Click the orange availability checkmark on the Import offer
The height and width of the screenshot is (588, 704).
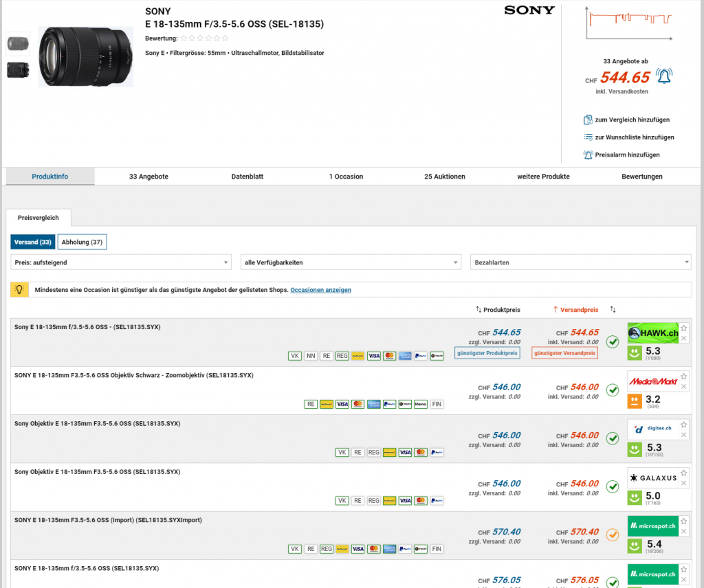[612, 534]
